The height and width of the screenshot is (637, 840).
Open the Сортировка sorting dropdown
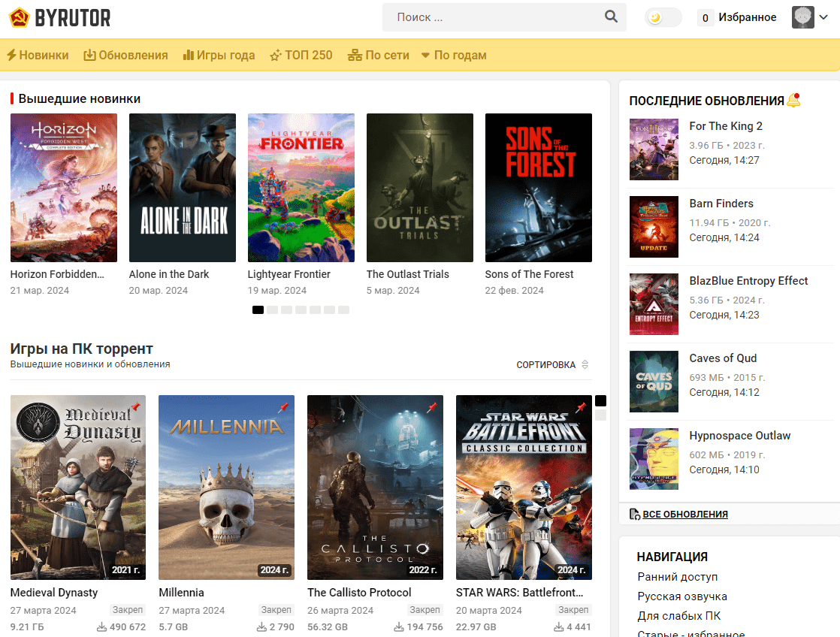pyautogui.click(x=552, y=365)
